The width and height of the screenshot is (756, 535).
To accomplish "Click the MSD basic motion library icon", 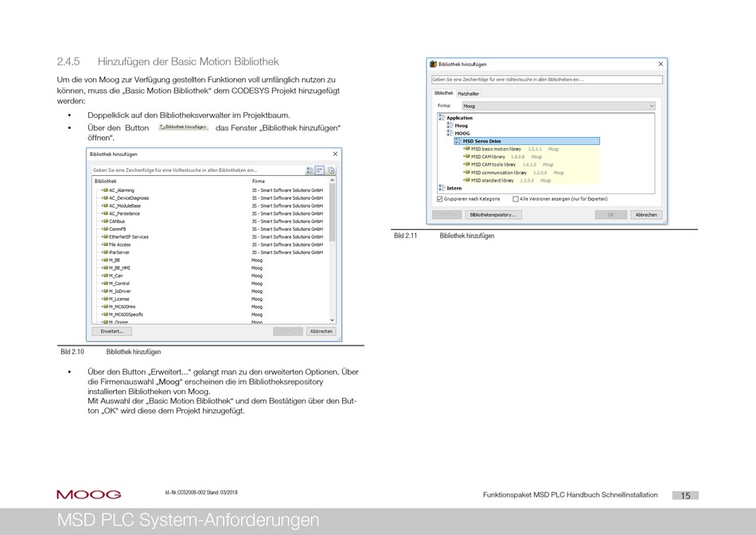I will pos(466,149).
